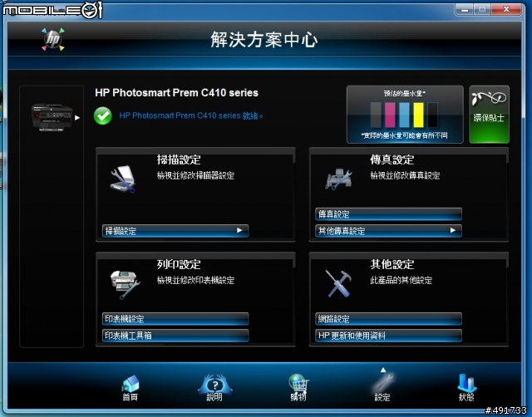Click the gray ink level bar
Screen dimensions: 532x417
(x=376, y=115)
